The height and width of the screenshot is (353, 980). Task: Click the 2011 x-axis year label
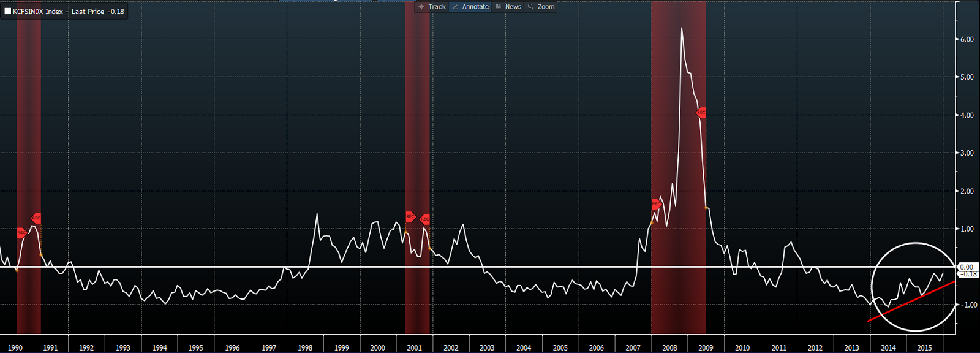pyautogui.click(x=779, y=347)
